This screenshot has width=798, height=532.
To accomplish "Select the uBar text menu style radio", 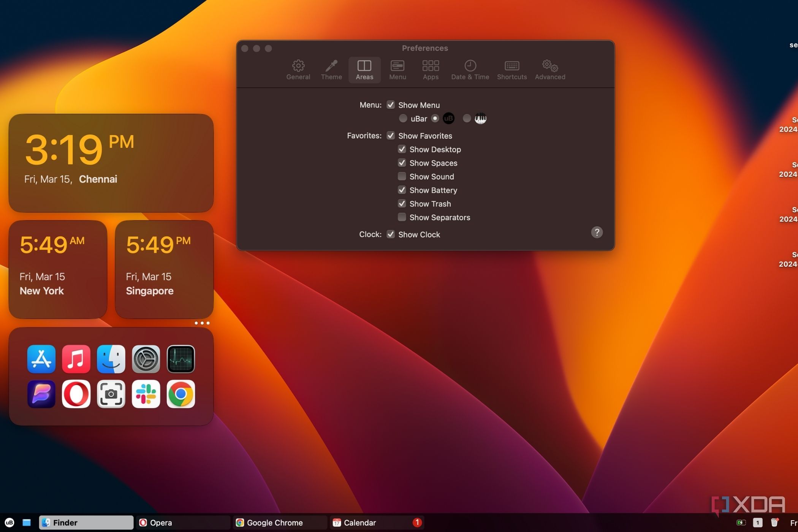I will click(403, 119).
